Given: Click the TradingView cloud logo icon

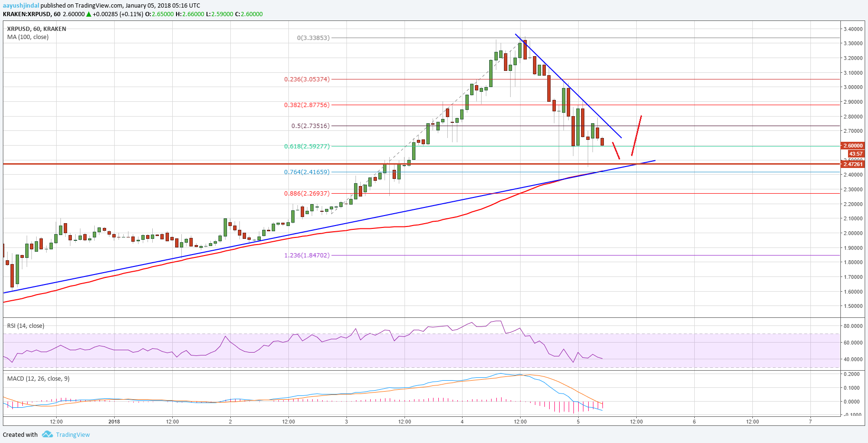Looking at the screenshot, I should (47, 434).
